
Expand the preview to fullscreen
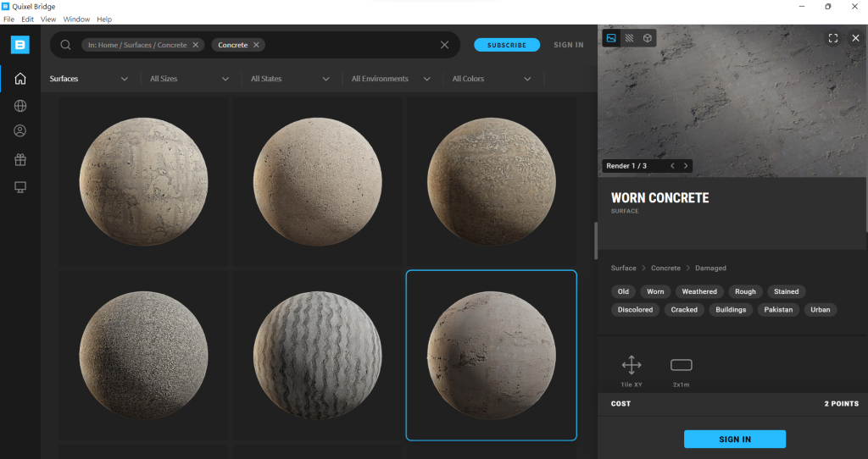tap(833, 38)
